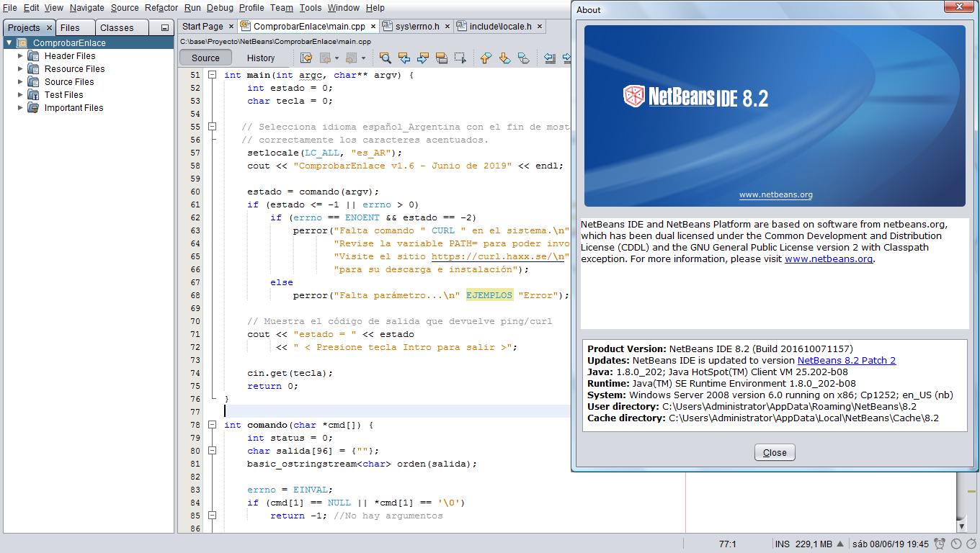Click Toggle Bookmark icon

[x=524, y=58]
